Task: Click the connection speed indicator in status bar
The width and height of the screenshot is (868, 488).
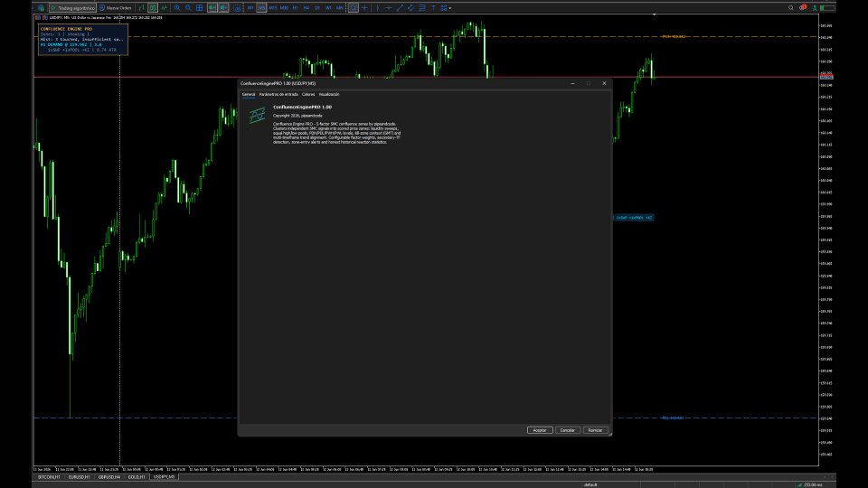Action: [810, 484]
